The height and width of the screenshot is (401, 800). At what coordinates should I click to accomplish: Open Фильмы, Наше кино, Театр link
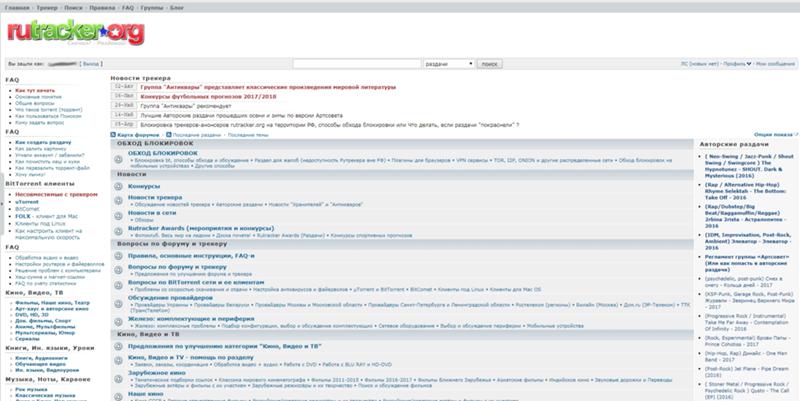pos(52,303)
